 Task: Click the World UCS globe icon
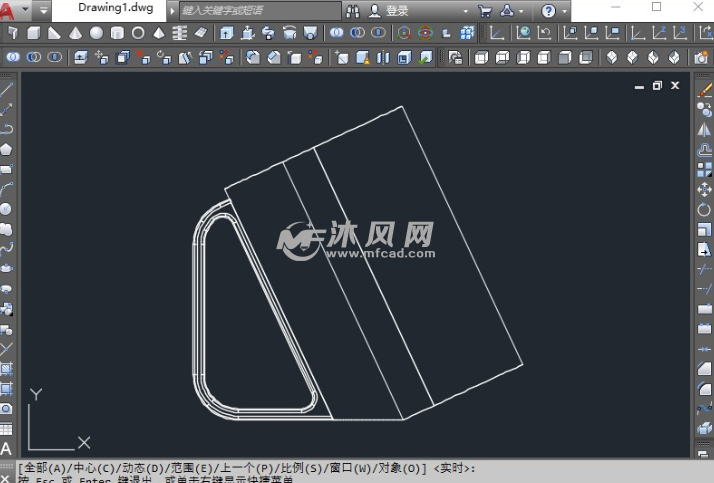[x=524, y=33]
